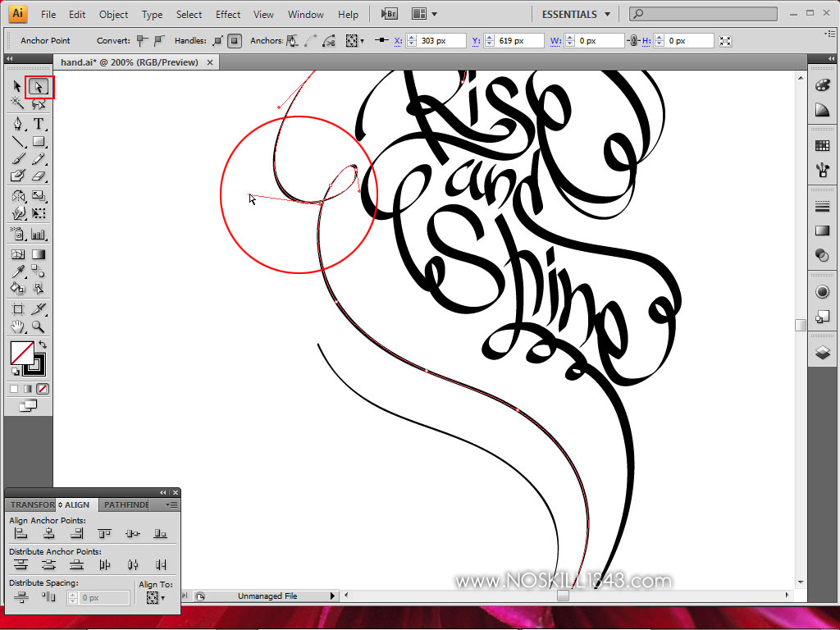Image resolution: width=840 pixels, height=630 pixels.
Task: Expand the Tools panel to single column
Action: pyautogui.click(x=10, y=58)
